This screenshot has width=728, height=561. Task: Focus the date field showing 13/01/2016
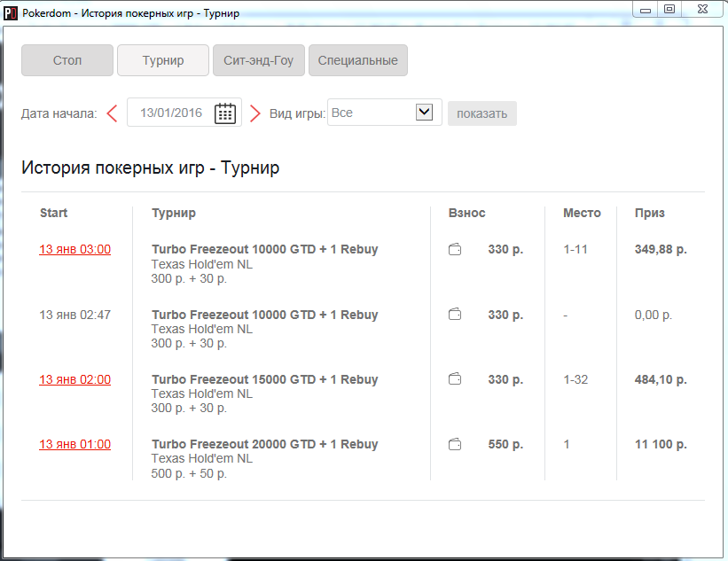[184, 113]
